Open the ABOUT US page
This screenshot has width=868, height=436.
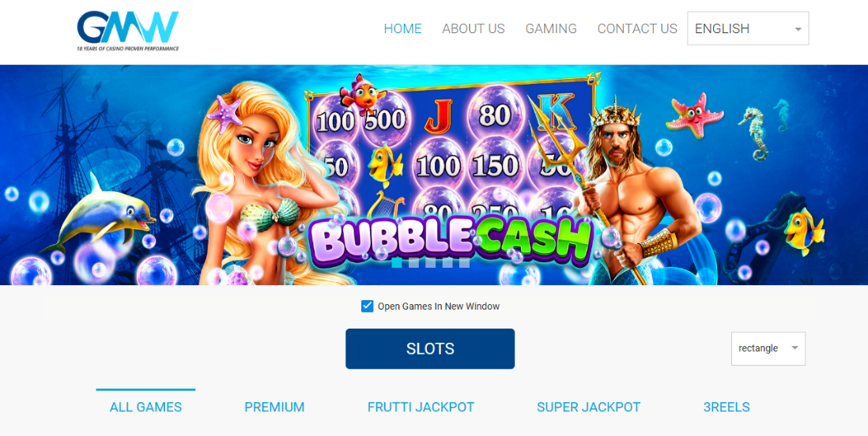click(474, 28)
